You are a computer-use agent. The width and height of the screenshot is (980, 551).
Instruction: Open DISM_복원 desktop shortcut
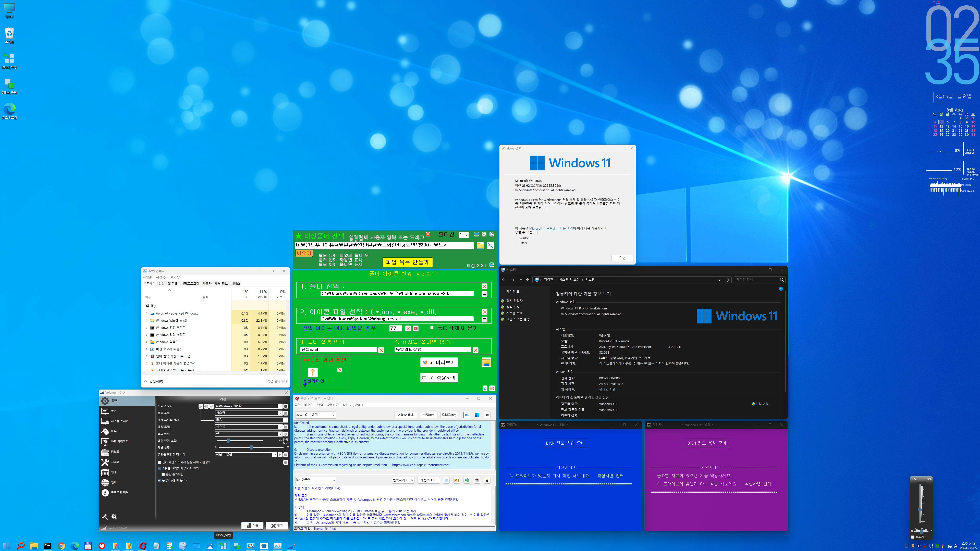pos(9,86)
